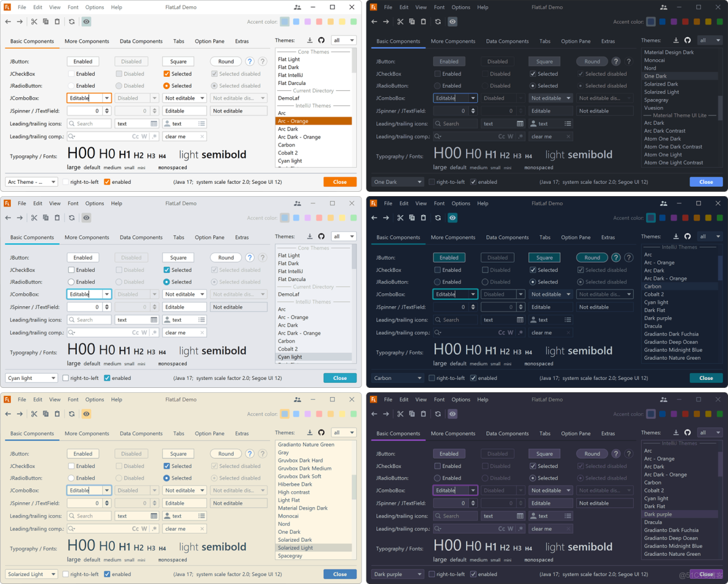
Task: Click refresh icon in Cyan light window toolbar
Action: click(x=71, y=218)
